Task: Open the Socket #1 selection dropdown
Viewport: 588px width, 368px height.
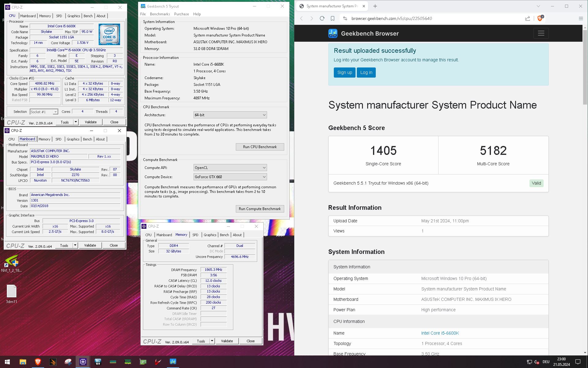Action: [44, 112]
